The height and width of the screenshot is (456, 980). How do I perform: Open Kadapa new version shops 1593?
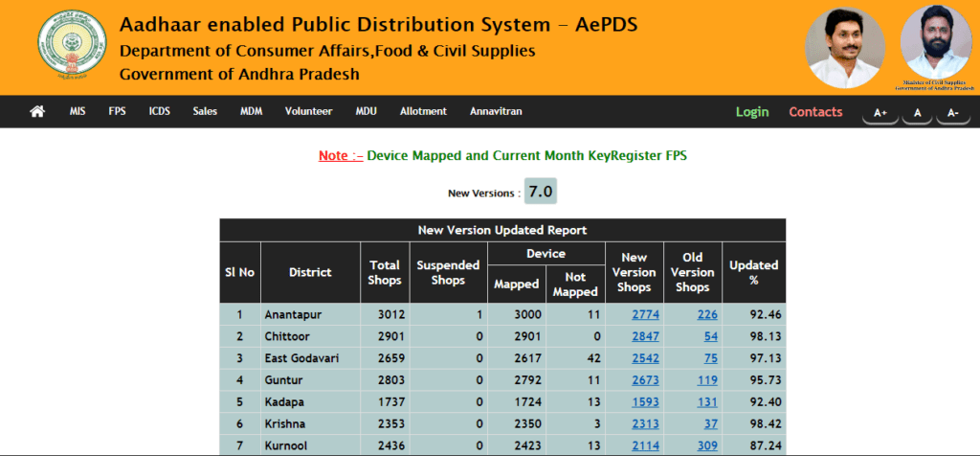[x=645, y=402]
